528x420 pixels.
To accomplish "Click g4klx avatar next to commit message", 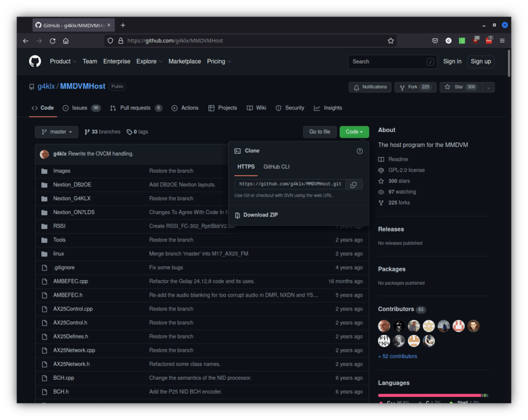I will (44, 154).
